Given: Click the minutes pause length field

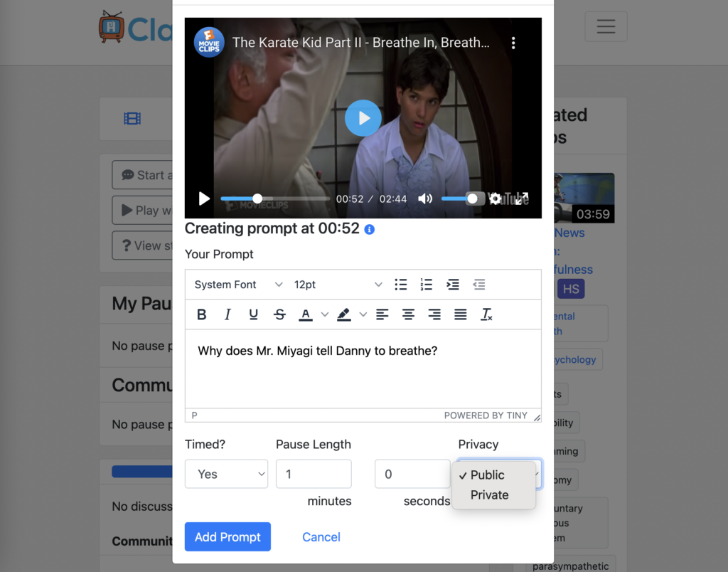Looking at the screenshot, I should pos(314,474).
